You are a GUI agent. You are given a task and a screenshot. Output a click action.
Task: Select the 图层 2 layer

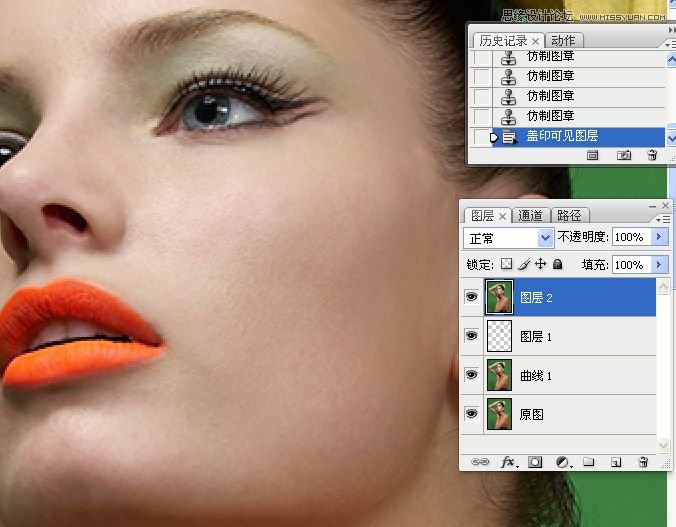pos(570,297)
